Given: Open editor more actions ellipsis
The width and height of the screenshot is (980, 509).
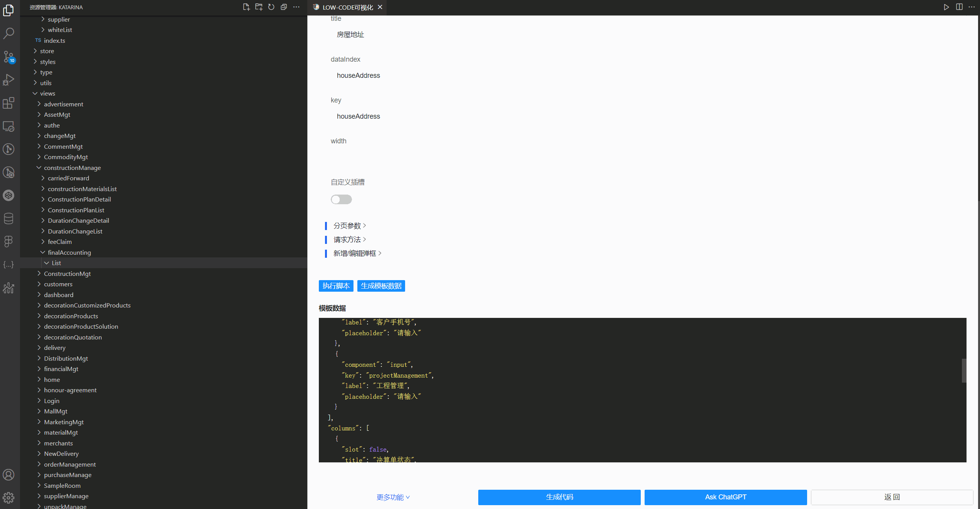Looking at the screenshot, I should coord(972,7).
